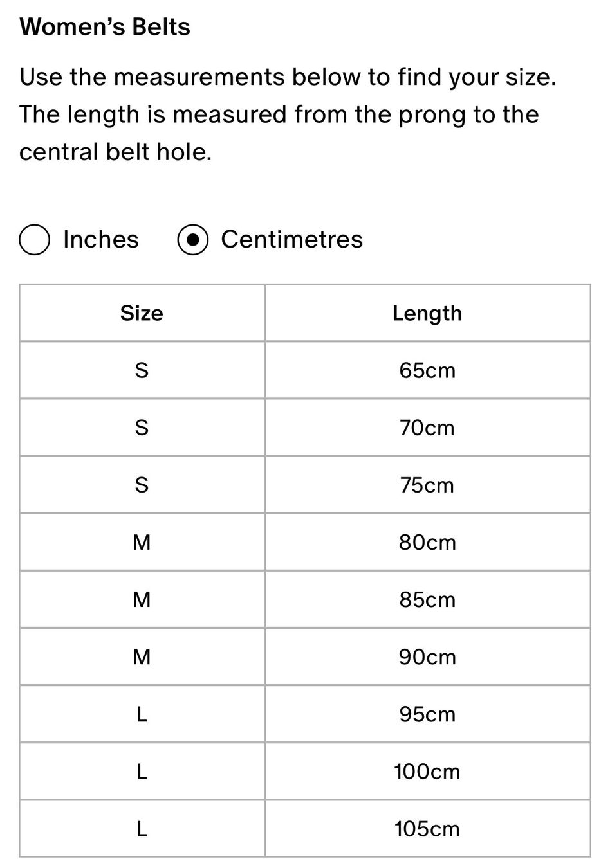Click the Size column header

142,313
